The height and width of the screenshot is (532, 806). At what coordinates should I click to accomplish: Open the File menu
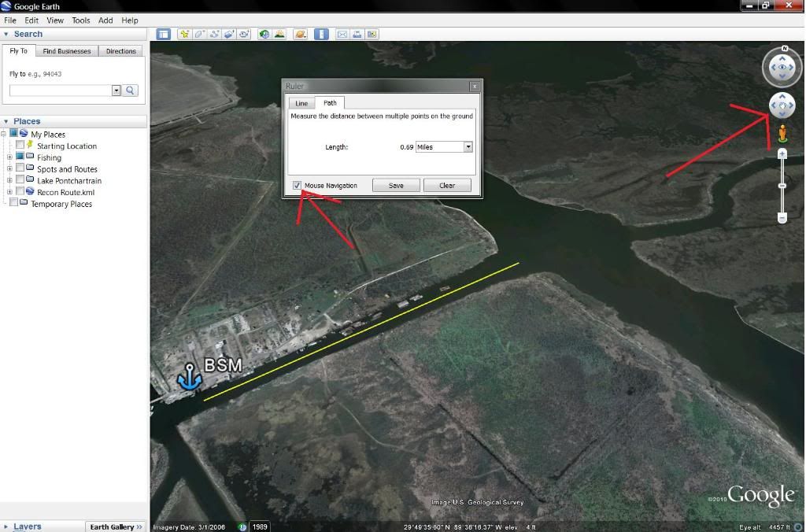pyautogui.click(x=10, y=20)
